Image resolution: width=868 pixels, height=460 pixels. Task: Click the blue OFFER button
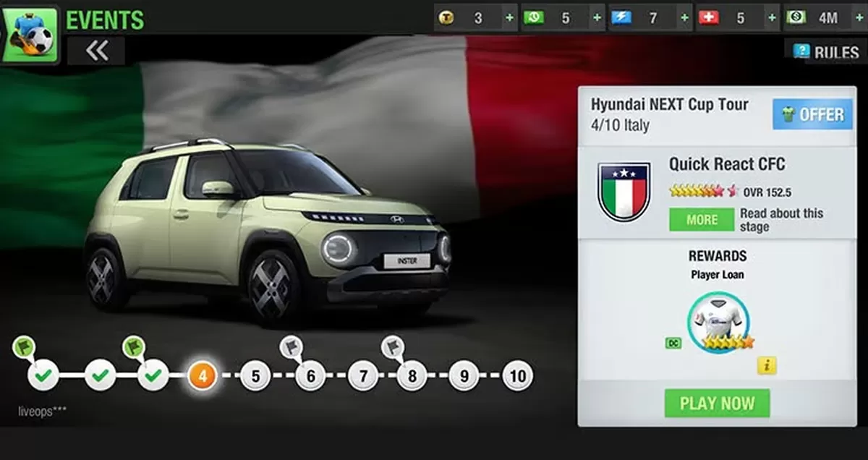(812, 114)
